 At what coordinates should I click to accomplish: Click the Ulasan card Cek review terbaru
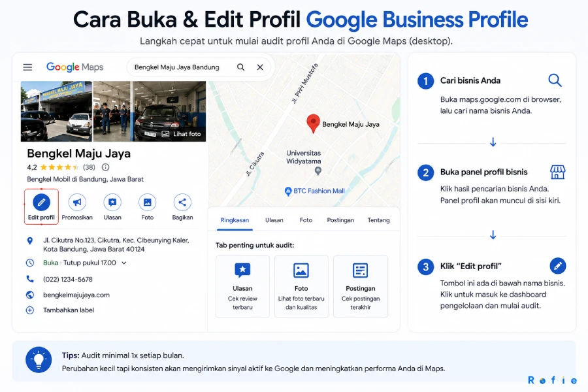[x=242, y=287]
